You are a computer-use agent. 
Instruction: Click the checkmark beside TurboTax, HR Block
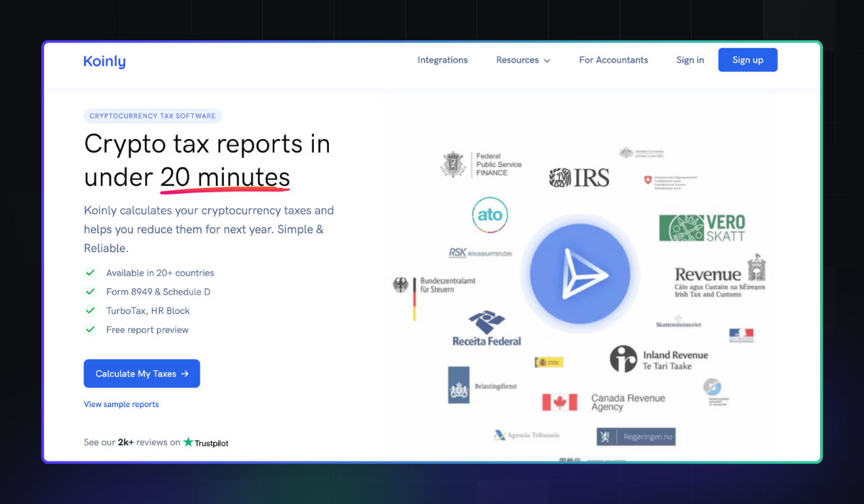pyautogui.click(x=90, y=311)
